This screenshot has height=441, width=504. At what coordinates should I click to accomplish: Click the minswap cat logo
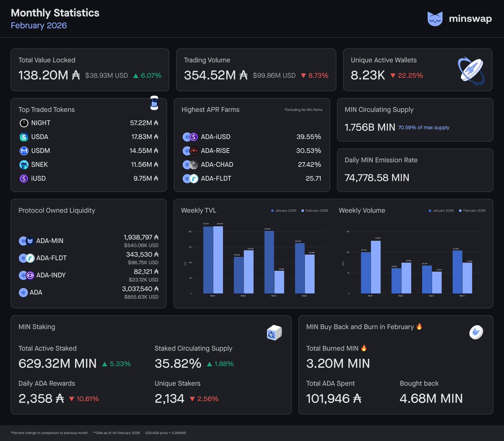pyautogui.click(x=435, y=18)
